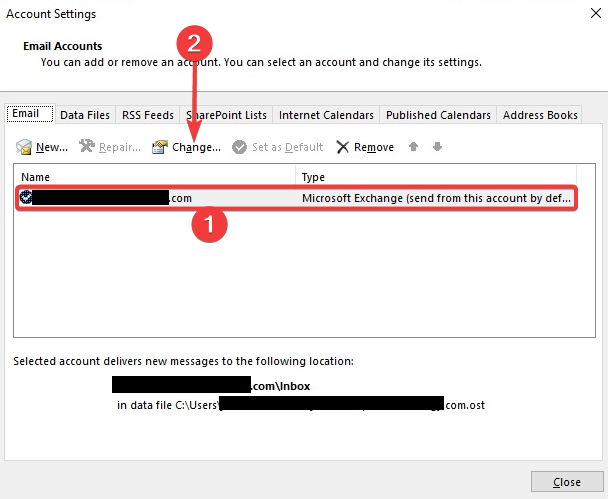Move account up with the up arrow
608x499 pixels.
click(x=413, y=147)
